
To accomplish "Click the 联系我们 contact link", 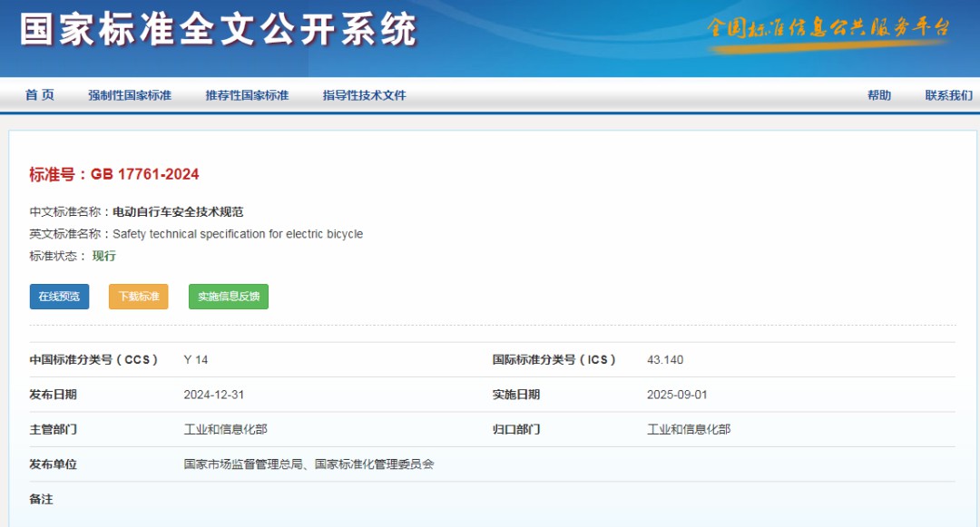I will [x=949, y=94].
